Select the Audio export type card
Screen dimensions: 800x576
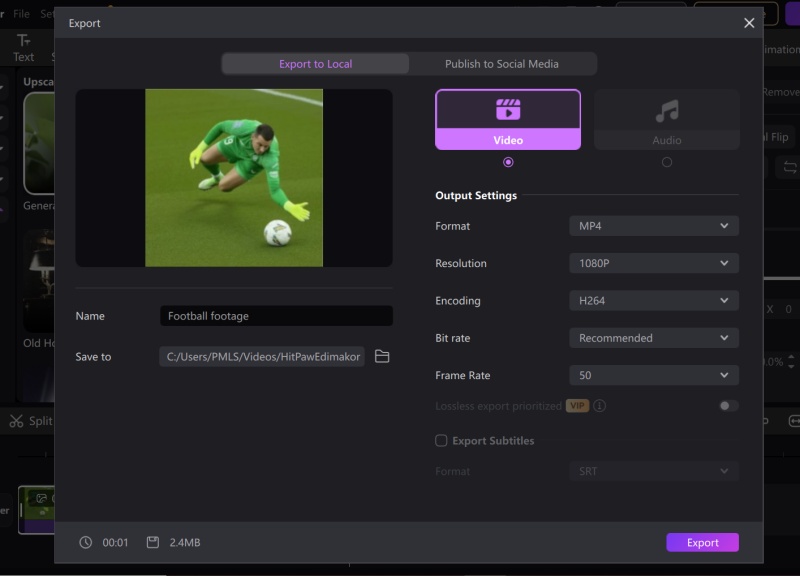pos(666,119)
